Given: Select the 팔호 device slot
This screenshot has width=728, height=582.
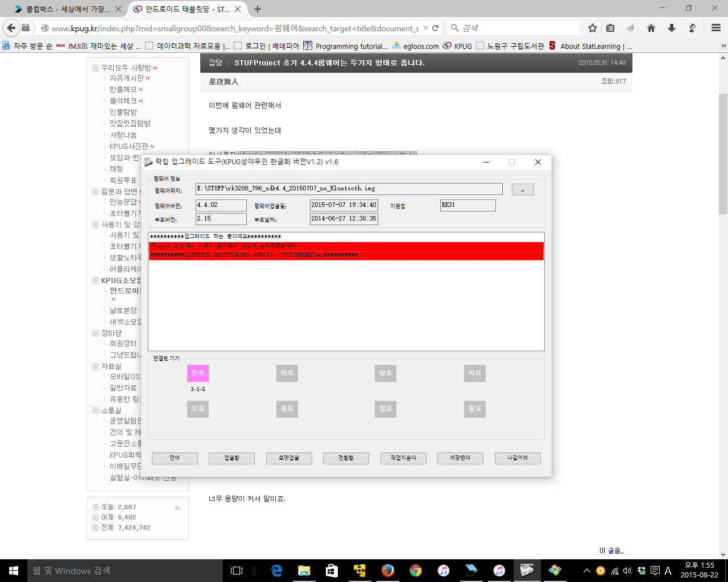Looking at the screenshot, I should click(475, 409).
